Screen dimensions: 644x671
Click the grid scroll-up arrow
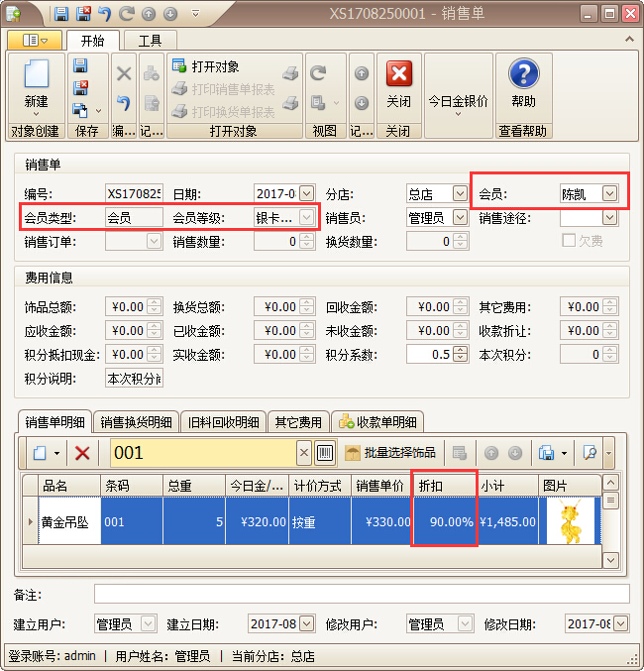point(610,483)
